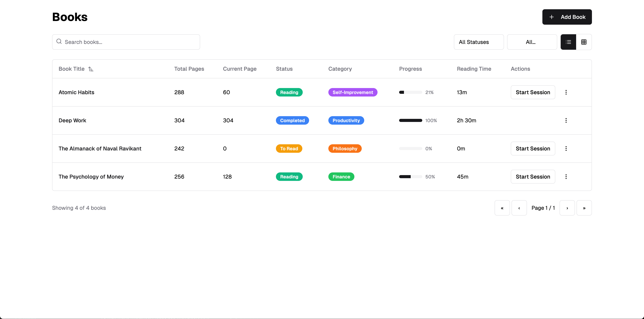Viewport: 644px width, 319px height.
Task: Click the Status column header
Action: pyautogui.click(x=284, y=69)
